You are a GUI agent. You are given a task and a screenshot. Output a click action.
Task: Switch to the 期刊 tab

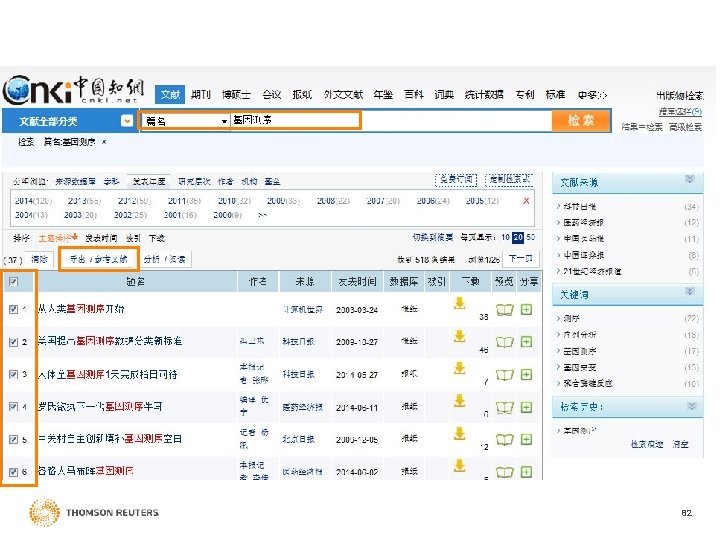(201, 95)
